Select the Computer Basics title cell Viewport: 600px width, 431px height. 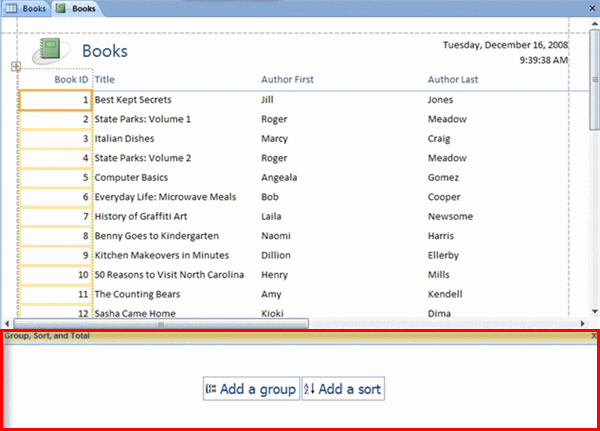pos(134,177)
